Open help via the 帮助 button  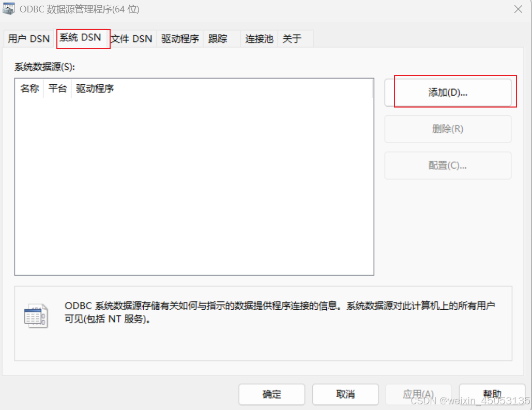pos(492,394)
